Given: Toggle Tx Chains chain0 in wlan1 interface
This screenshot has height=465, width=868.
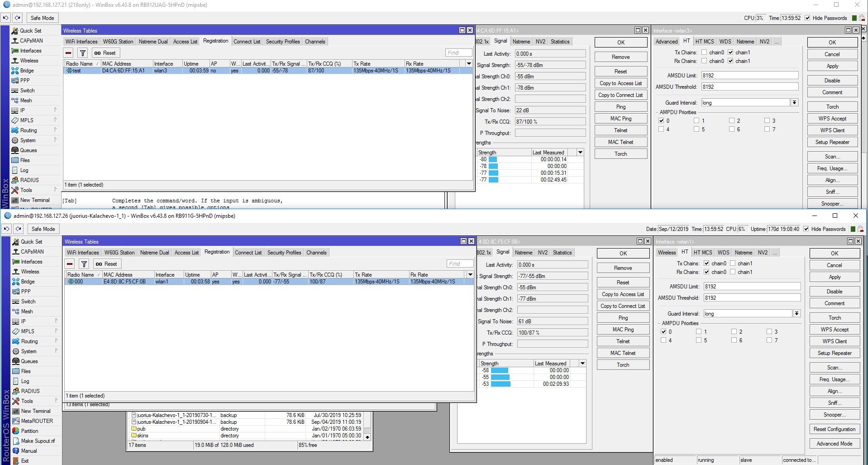Looking at the screenshot, I should [x=706, y=264].
